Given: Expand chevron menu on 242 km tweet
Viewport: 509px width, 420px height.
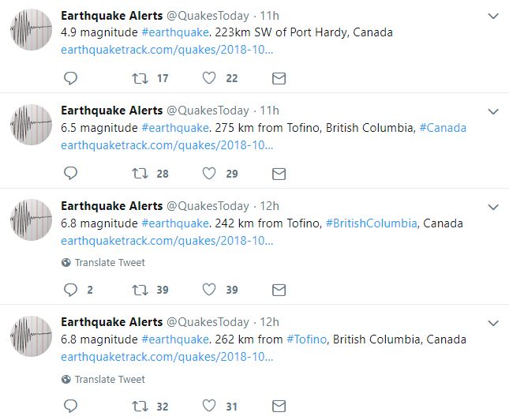Looking at the screenshot, I should pyautogui.click(x=493, y=207).
